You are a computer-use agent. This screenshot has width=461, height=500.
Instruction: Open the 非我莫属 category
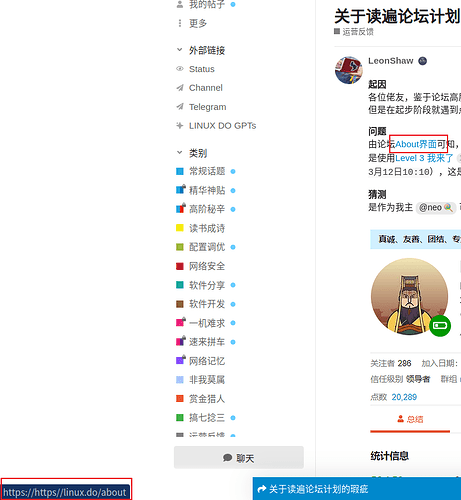(x=207, y=380)
